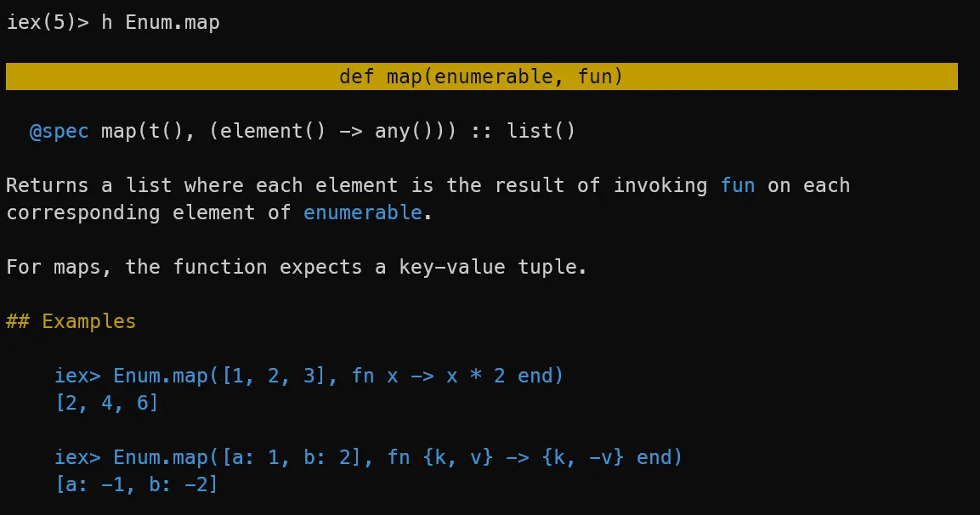This screenshot has width=980, height=515.
Task: Click the "[1, 2, 3]" list argument
Action: click(x=274, y=376)
